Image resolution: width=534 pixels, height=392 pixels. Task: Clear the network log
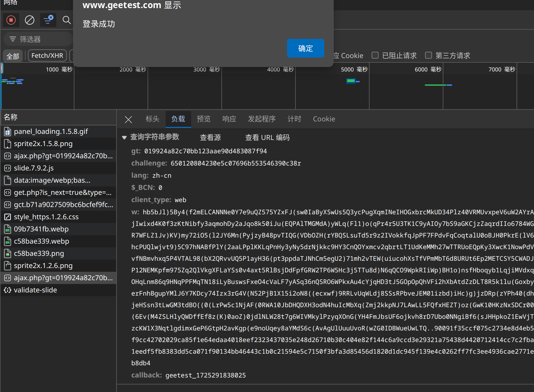pos(30,20)
